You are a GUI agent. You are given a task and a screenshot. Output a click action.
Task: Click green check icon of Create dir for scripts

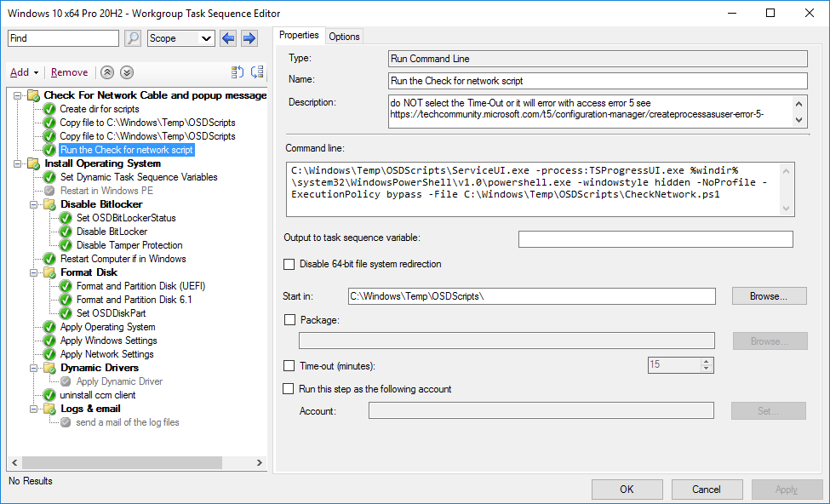point(49,109)
